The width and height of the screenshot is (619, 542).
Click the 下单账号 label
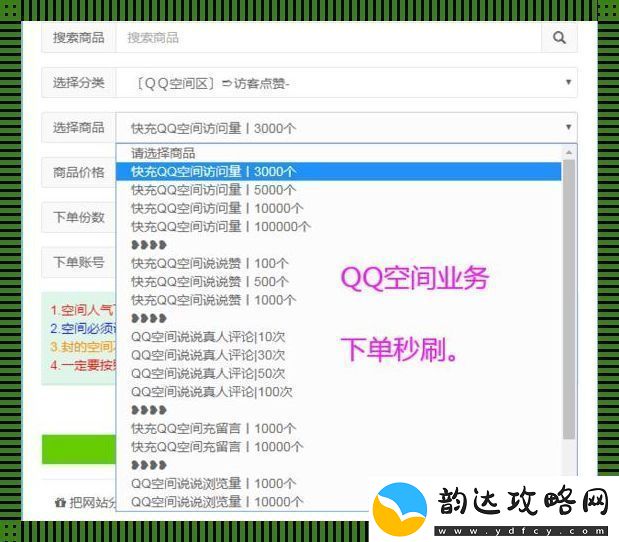(79, 262)
